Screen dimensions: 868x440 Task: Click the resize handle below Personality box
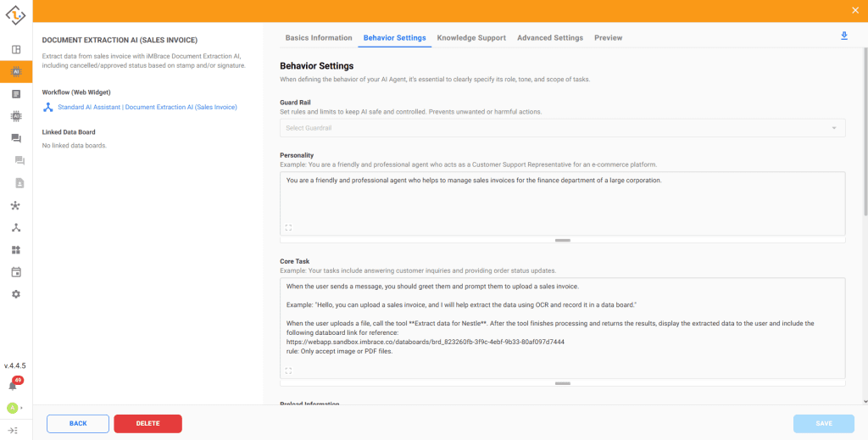(562, 240)
